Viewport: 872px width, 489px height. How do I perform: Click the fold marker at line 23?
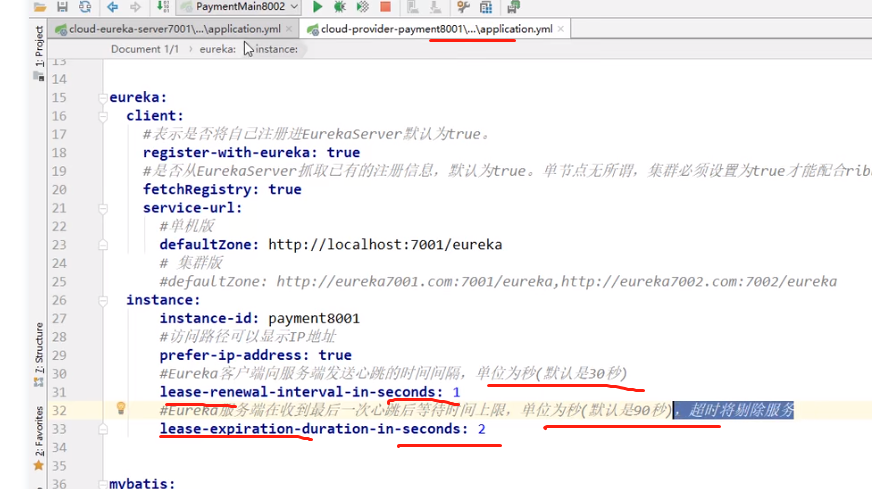point(103,245)
